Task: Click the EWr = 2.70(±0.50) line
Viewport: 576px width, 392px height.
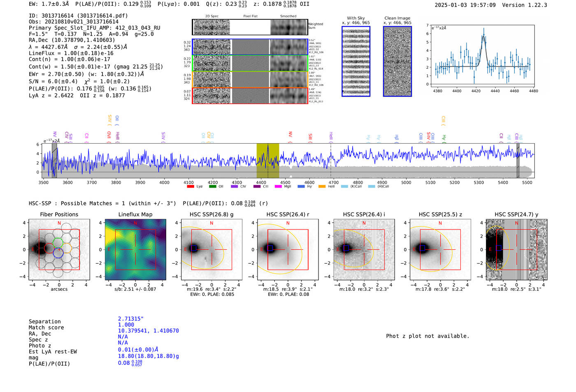Action: (x=86, y=74)
